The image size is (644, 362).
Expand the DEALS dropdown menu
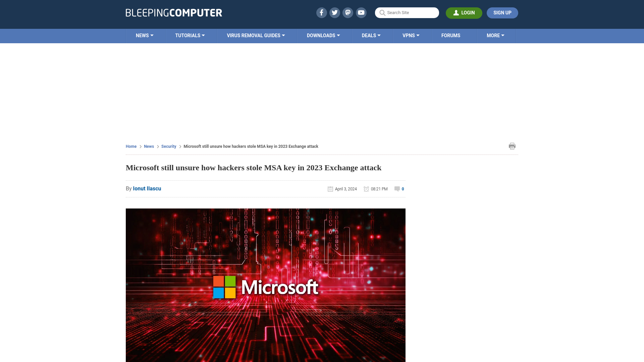(x=371, y=35)
